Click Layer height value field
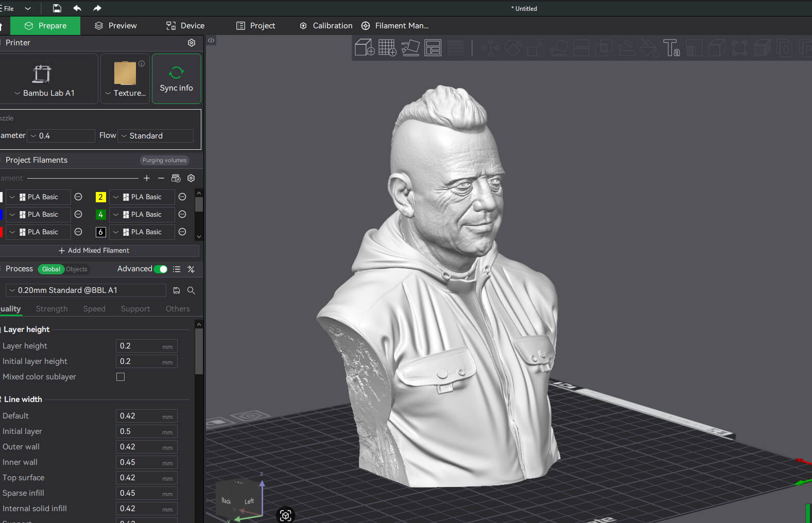Viewport: 812px width, 523px height. click(x=146, y=346)
